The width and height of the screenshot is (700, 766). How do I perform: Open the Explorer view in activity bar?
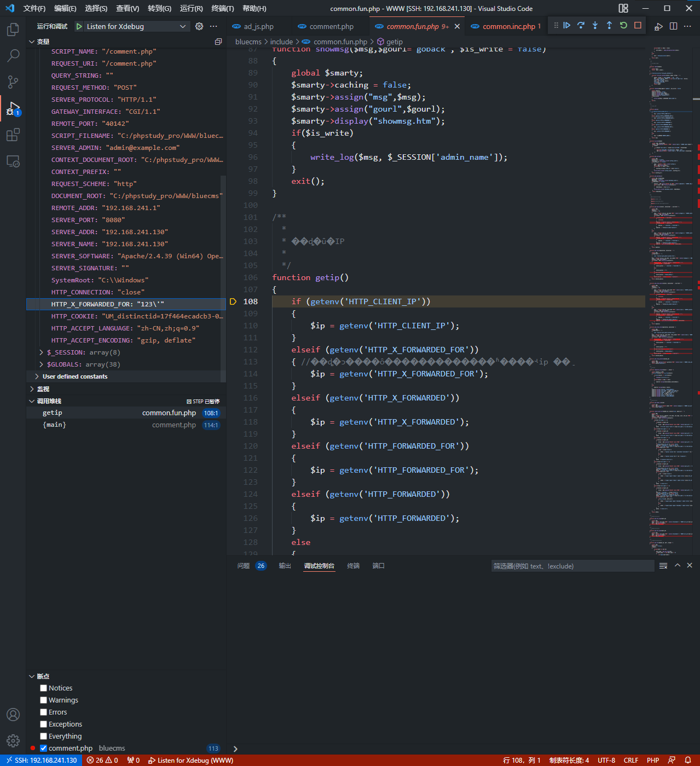[x=13, y=29]
